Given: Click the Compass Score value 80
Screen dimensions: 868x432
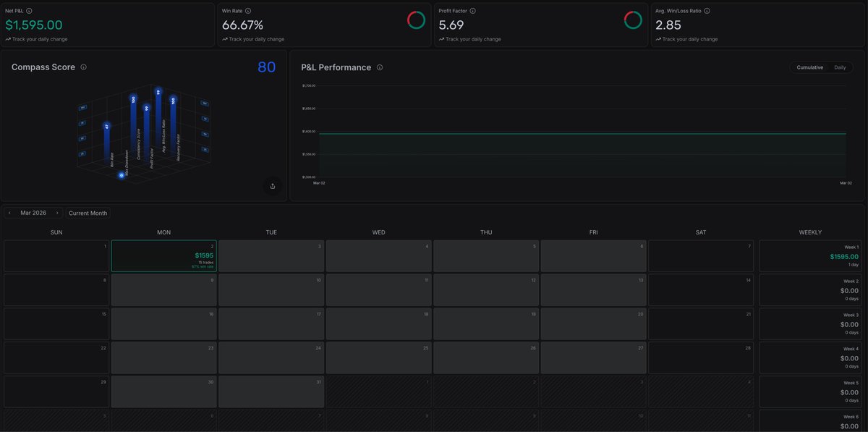Looking at the screenshot, I should coord(267,67).
